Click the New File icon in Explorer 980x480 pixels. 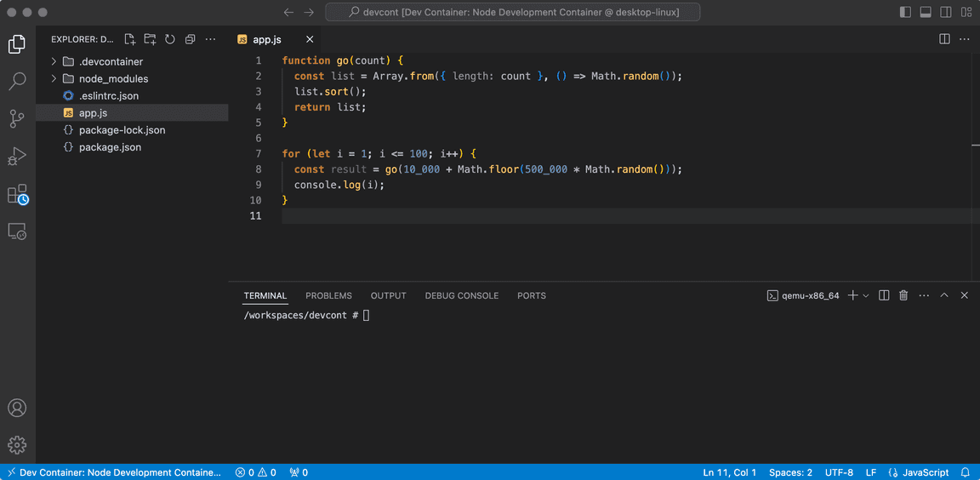(x=130, y=39)
